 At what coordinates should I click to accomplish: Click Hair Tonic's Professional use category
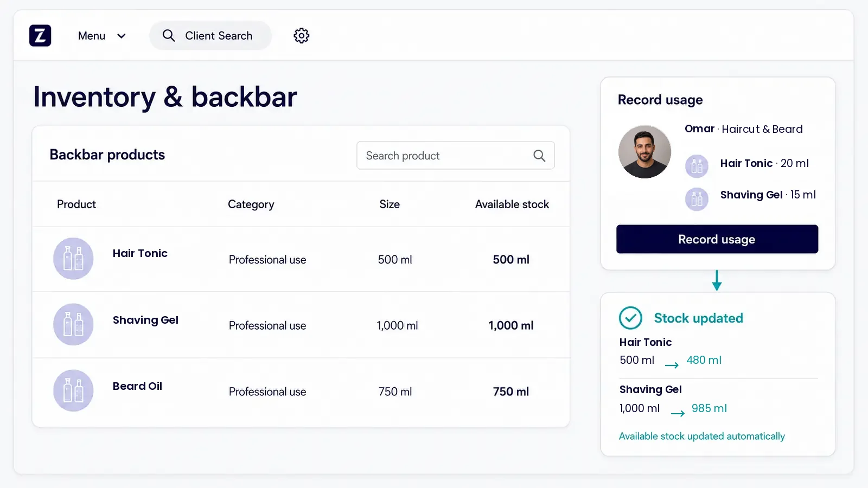[x=267, y=260]
